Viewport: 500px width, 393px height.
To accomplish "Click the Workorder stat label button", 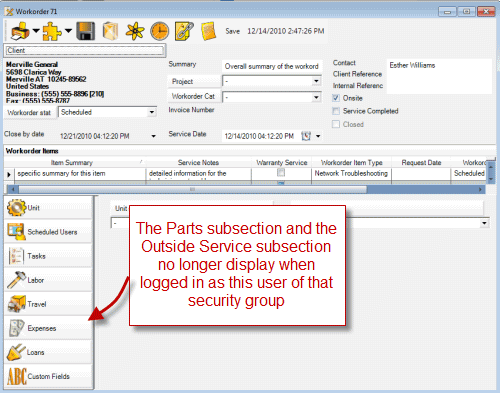I will 30,113.
